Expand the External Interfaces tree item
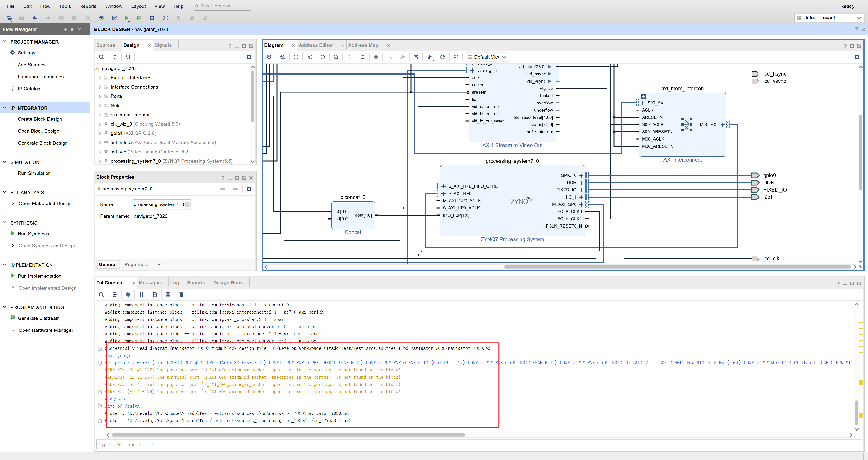 (100, 77)
